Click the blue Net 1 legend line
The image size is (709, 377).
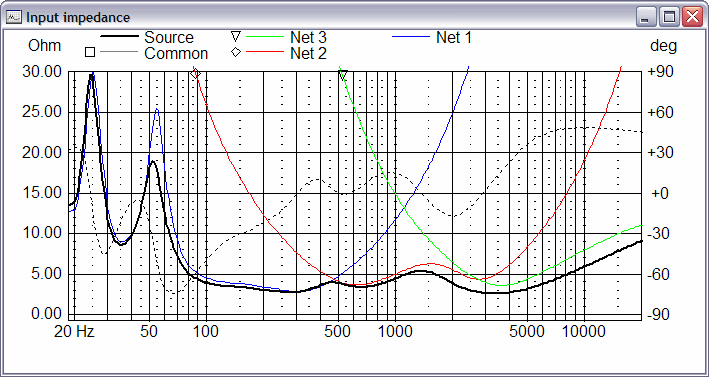[x=410, y=37]
